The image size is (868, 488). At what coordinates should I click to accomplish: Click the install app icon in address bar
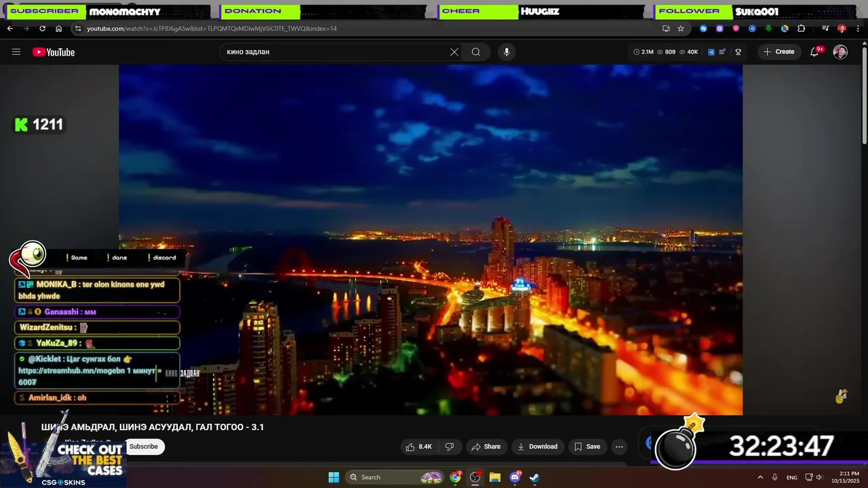(x=666, y=28)
